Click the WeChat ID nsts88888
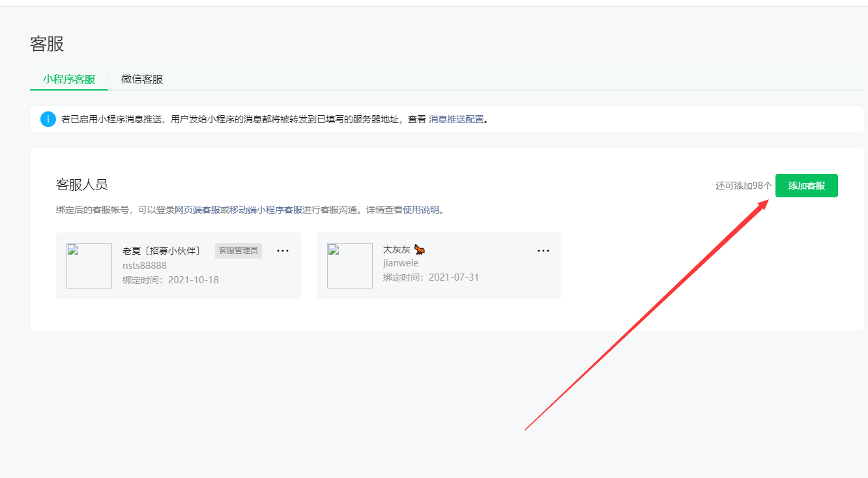Viewport: 868px width, 478px height. 145,265
